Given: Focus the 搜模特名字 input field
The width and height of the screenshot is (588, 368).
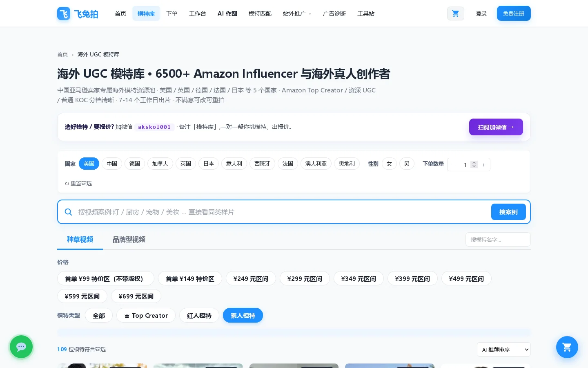Looking at the screenshot, I should click(x=498, y=240).
